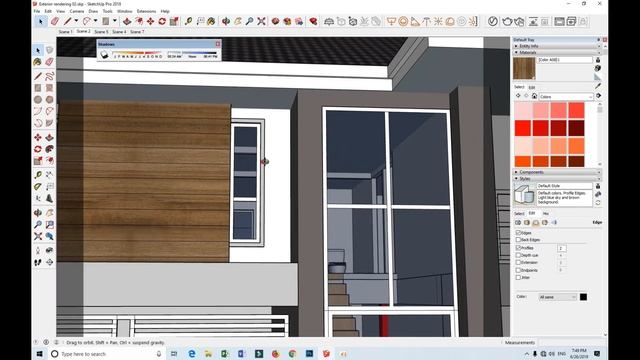Open the Mix tab in Styles

coord(546,213)
